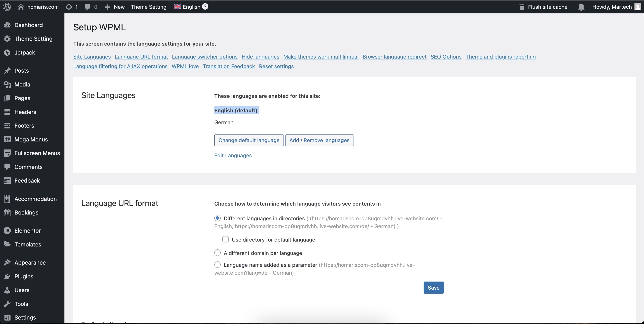Click the Pages icon in sidebar
Screen dimensions: 644x324
click(x=7, y=98)
